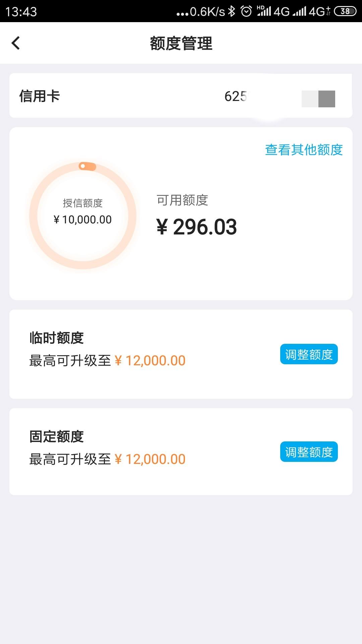362x644 pixels.
Task: Tap the Bluetooth status bar icon
Action: (x=231, y=11)
